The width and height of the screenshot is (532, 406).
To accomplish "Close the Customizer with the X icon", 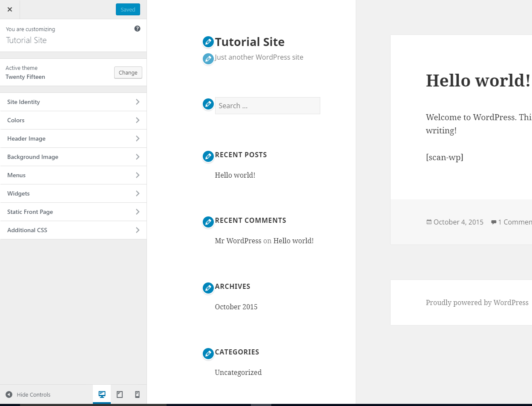I will pos(10,9).
